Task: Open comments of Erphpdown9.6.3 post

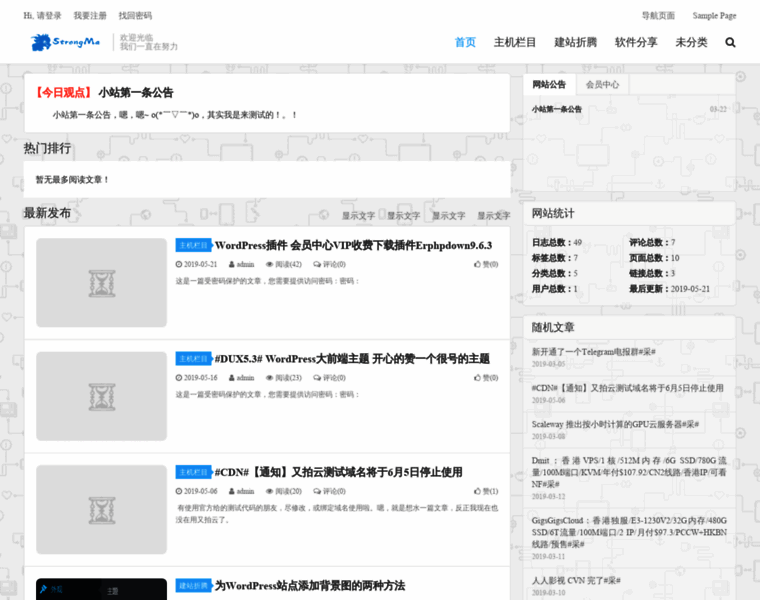Action: tap(329, 264)
